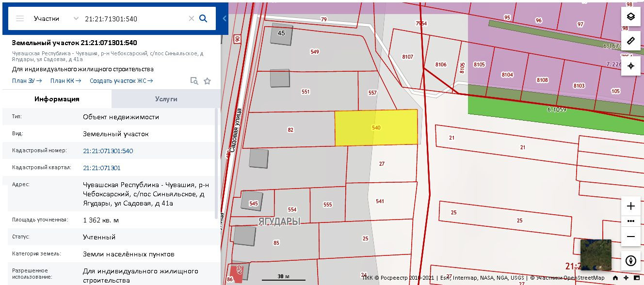Click parcel label 8108 on the map
The height and width of the screenshot is (285, 644).
pos(542,80)
